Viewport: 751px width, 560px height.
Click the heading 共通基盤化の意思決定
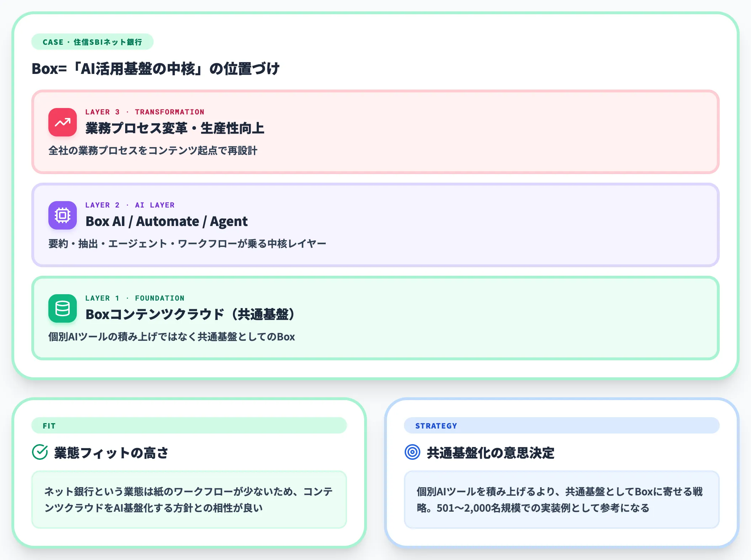point(491,453)
